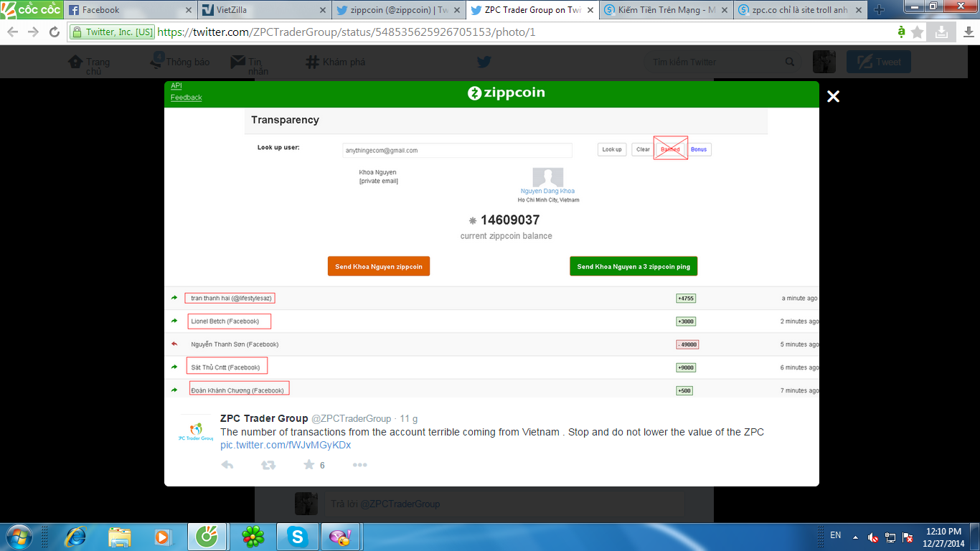This screenshot has height=551, width=980.
Task: Open the Action Center flag icon
Action: pyautogui.click(x=908, y=537)
